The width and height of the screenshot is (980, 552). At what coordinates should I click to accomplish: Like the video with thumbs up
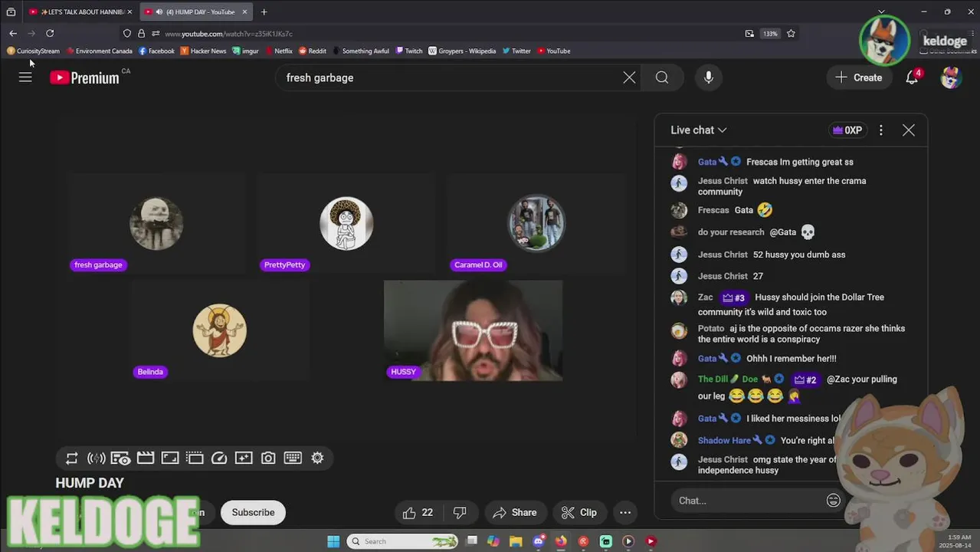[x=418, y=513]
